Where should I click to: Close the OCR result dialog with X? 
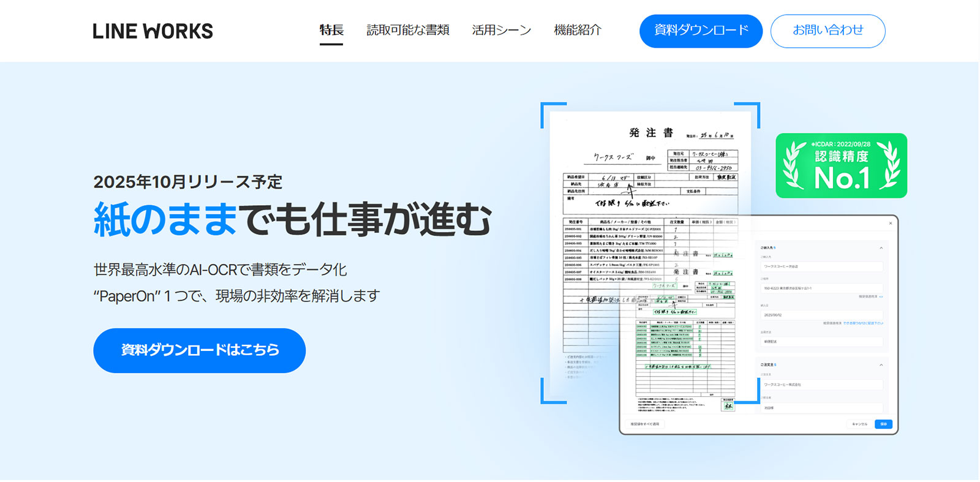point(890,224)
